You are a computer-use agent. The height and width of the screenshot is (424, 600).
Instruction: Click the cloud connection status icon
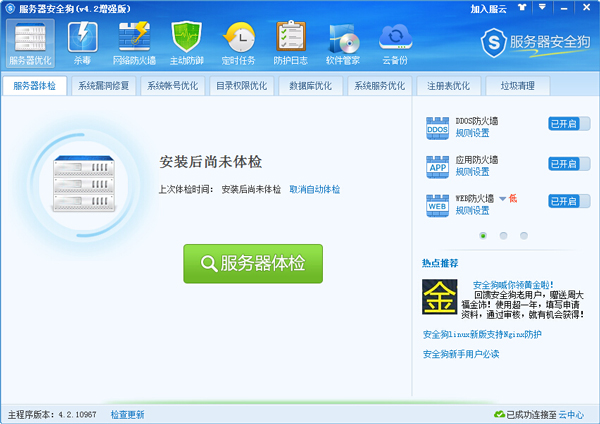click(x=499, y=414)
